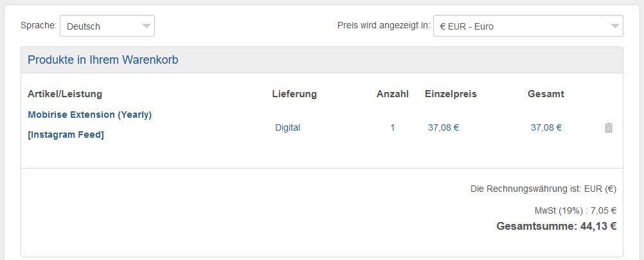Click the MwSt (19%) tax line
The height and width of the screenshot is (260, 644).
click(575, 210)
